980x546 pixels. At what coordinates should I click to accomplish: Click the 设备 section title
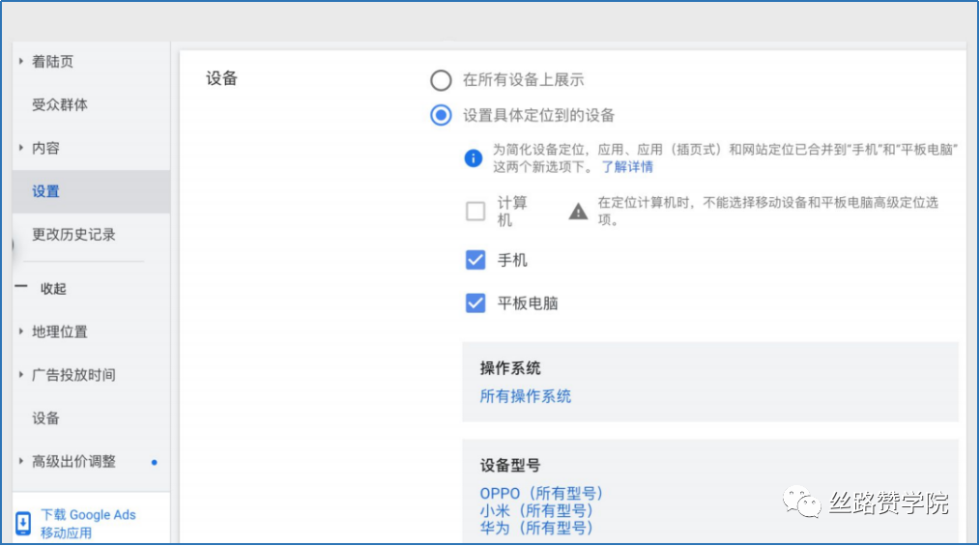coord(222,78)
